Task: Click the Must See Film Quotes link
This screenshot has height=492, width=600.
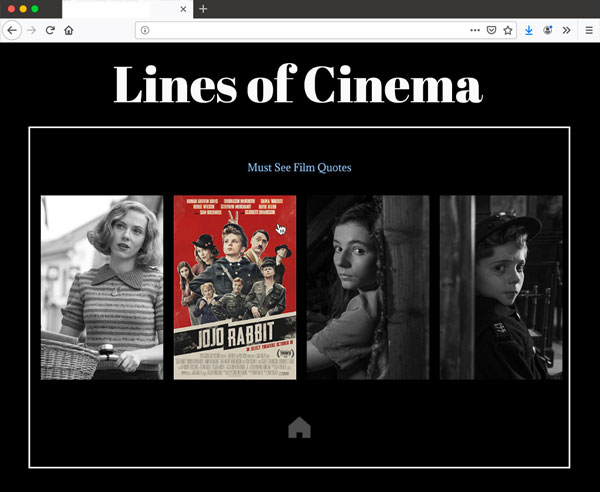Action: [299, 167]
